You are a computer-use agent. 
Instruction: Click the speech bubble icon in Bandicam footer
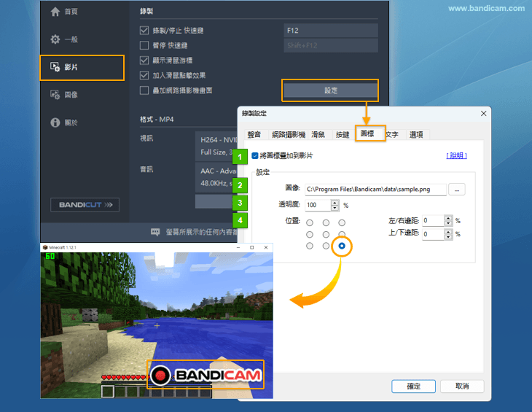(x=155, y=232)
